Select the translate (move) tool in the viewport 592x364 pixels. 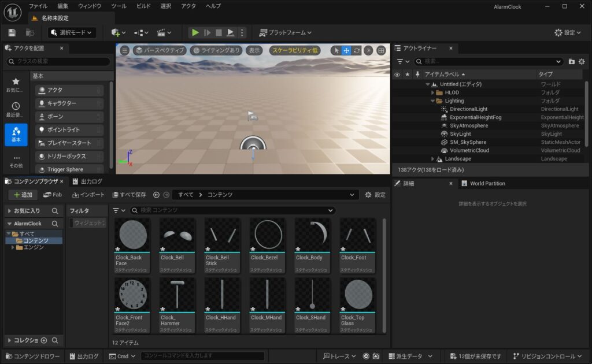346,50
